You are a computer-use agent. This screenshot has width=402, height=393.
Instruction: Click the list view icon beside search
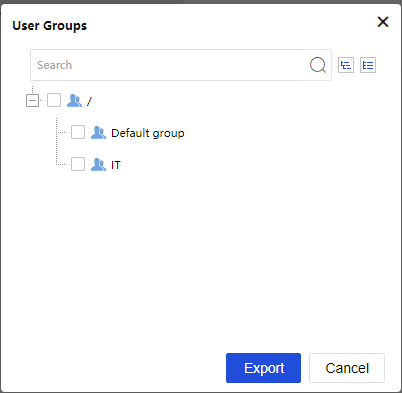[x=368, y=65]
